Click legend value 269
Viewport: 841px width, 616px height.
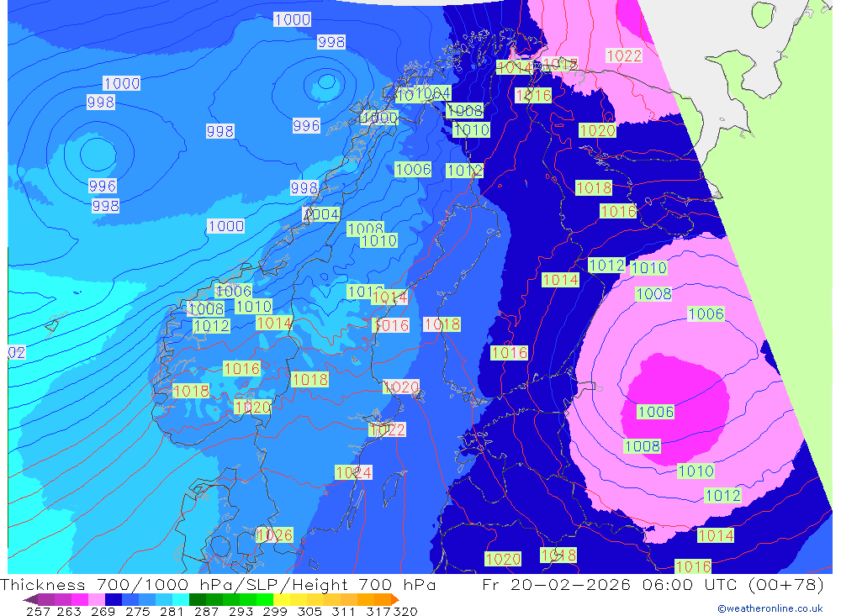coord(103,612)
